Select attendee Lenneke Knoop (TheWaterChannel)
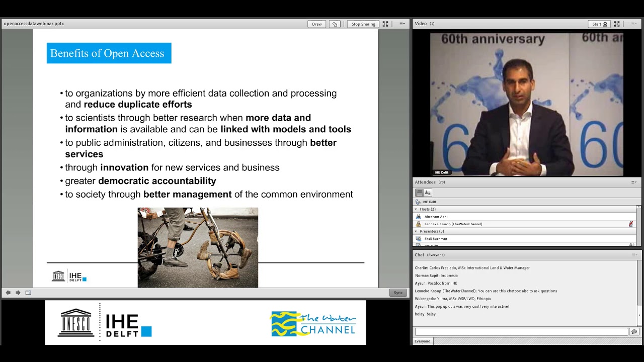The width and height of the screenshot is (644, 362). (x=524, y=224)
